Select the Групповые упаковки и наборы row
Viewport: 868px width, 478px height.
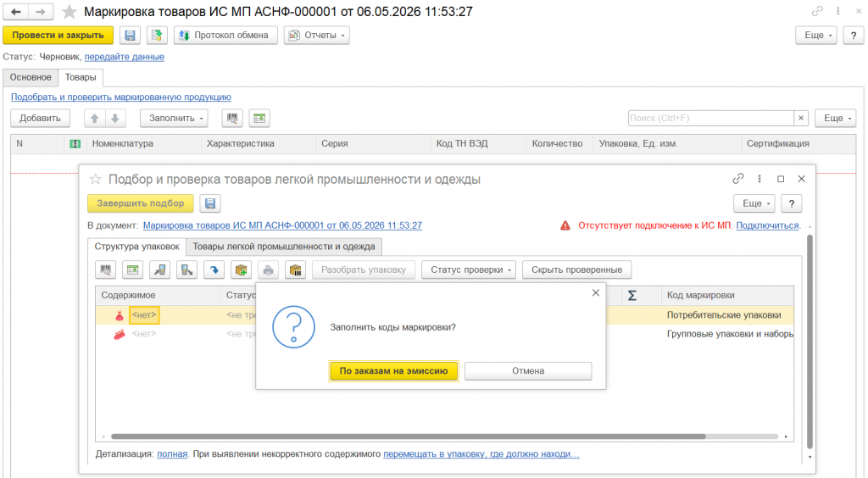(444, 334)
